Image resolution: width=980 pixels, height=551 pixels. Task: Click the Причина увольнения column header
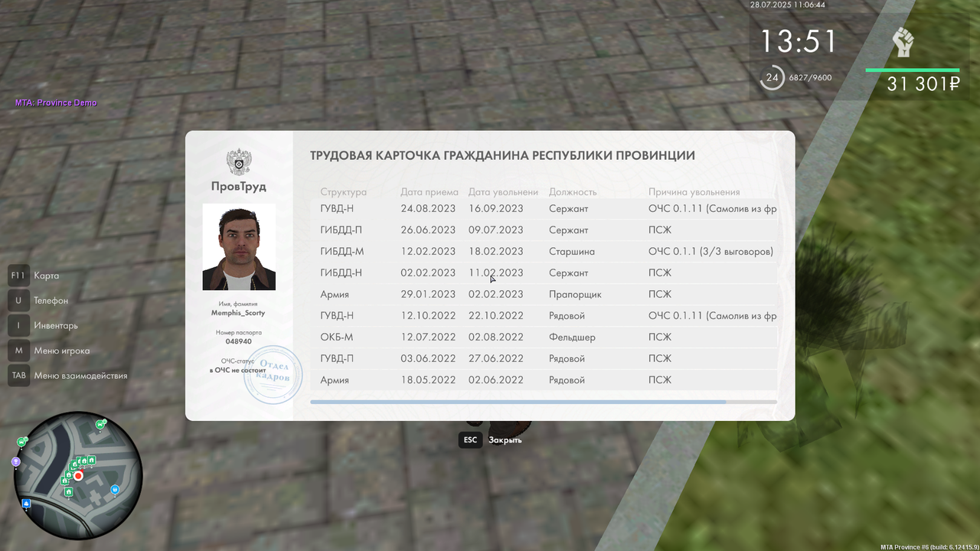[x=694, y=192]
